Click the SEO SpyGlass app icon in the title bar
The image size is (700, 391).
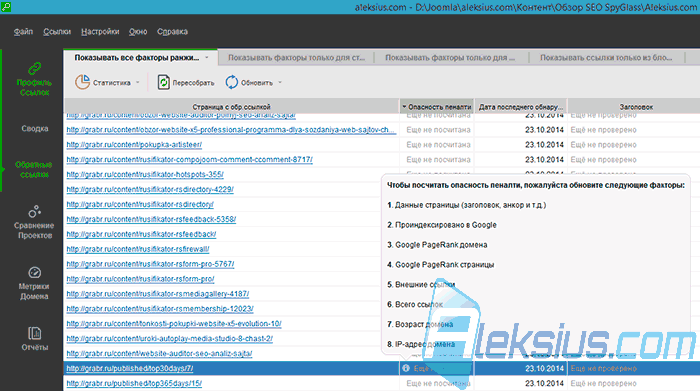click(6, 7)
